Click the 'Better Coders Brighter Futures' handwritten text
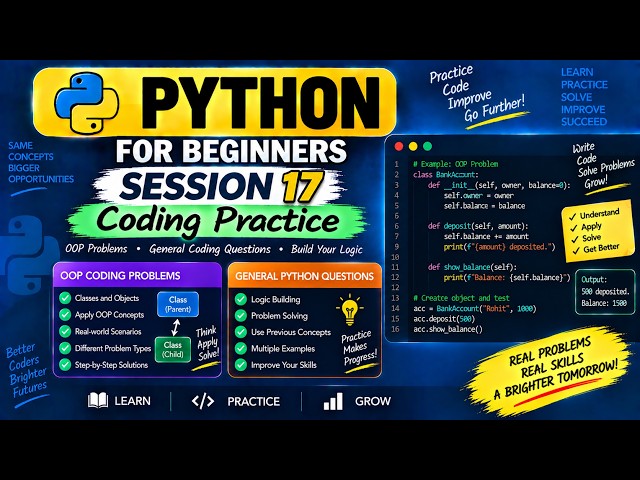This screenshot has height=480, width=640. coord(27,371)
